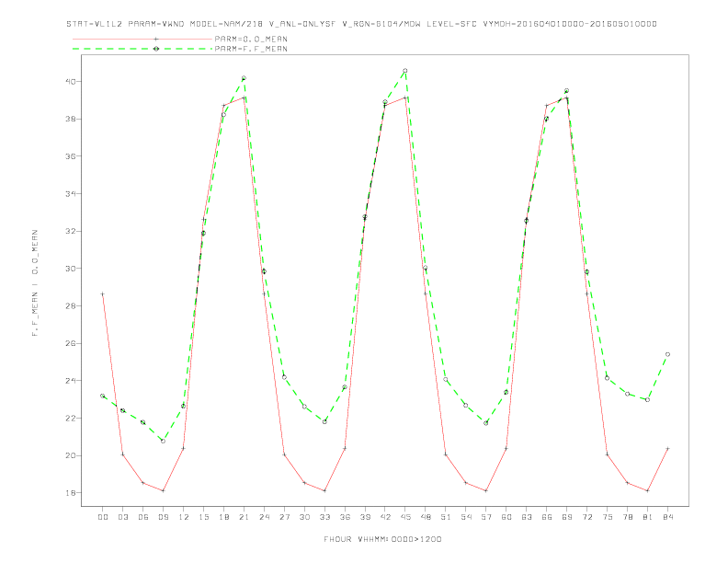Viewport: 728px width, 563px height.
Task: Click the x-axis tick label 33
Action: point(324,517)
